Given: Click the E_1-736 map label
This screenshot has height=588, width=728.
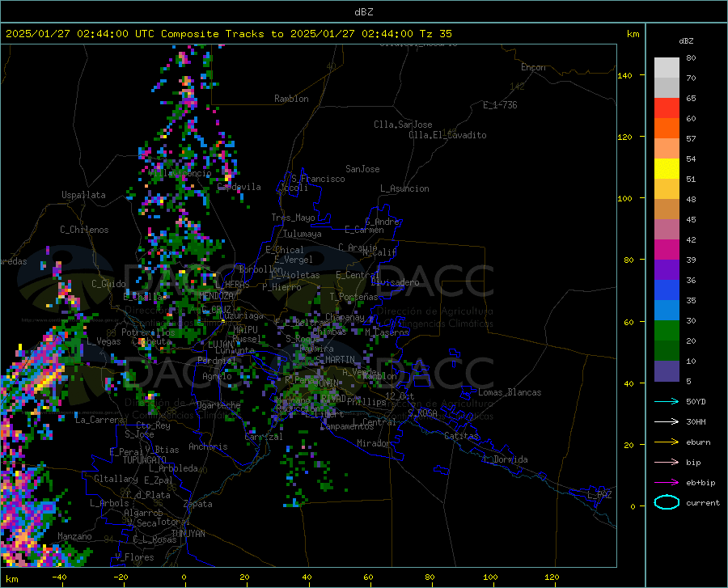Looking at the screenshot, I should coord(500,105).
